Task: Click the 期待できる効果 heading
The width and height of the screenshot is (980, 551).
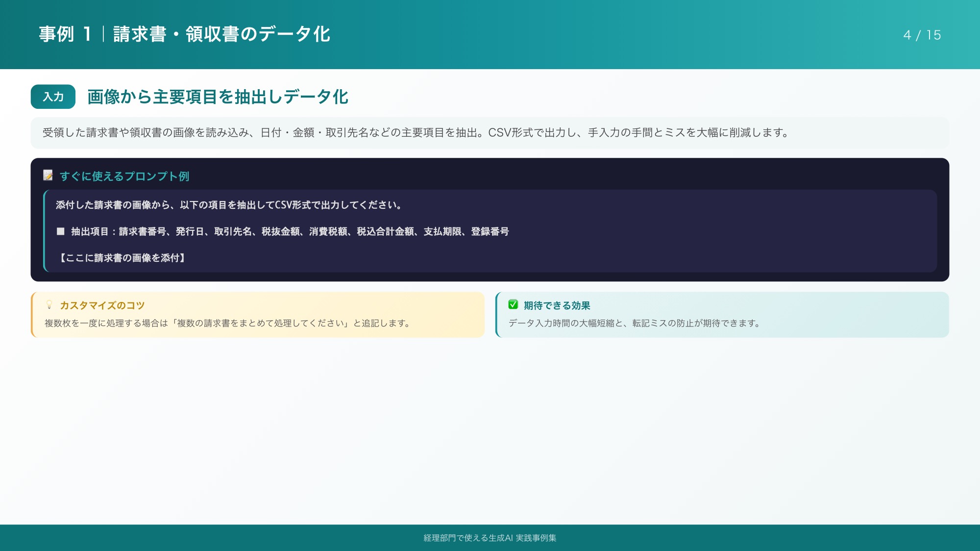Action: click(557, 305)
